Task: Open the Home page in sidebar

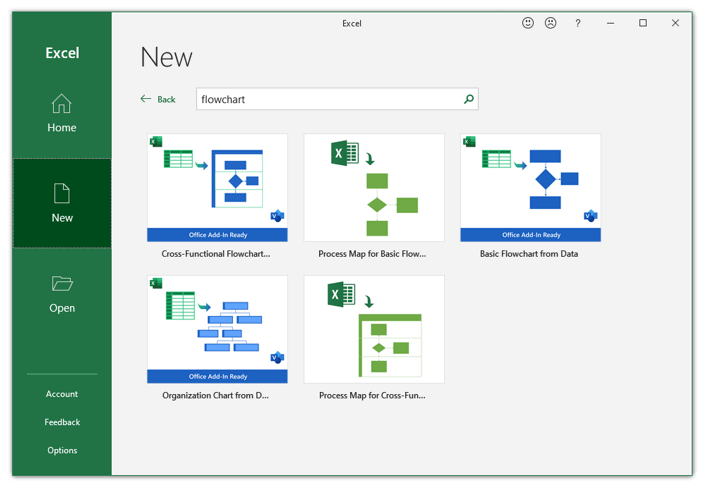Action: pyautogui.click(x=62, y=113)
